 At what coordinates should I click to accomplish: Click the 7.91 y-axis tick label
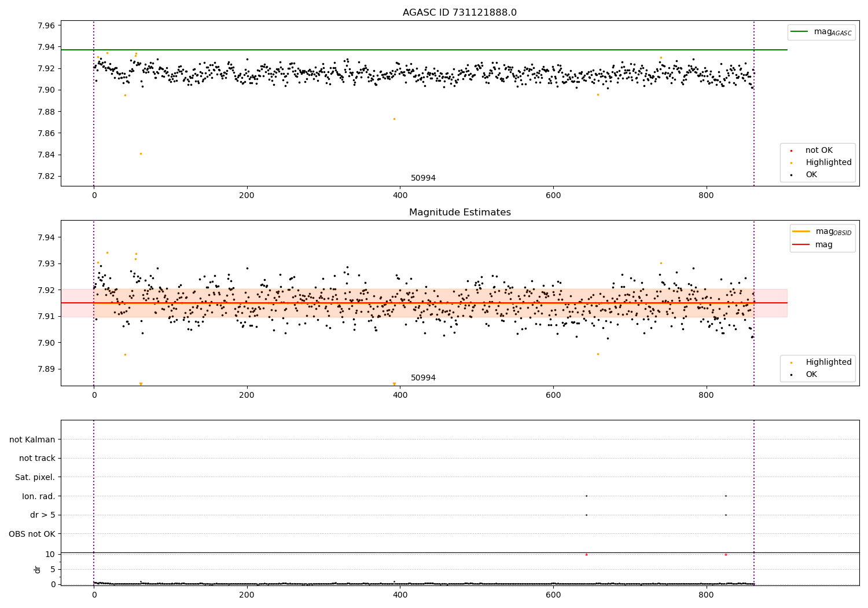[46, 316]
